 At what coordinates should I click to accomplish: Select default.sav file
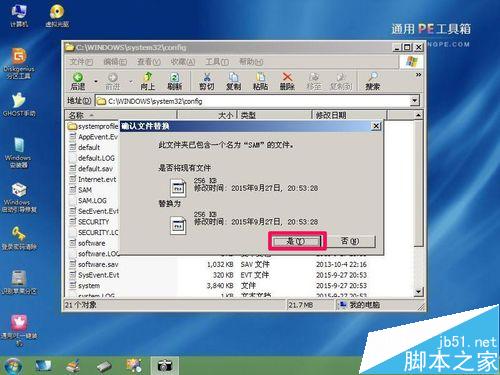click(91, 169)
